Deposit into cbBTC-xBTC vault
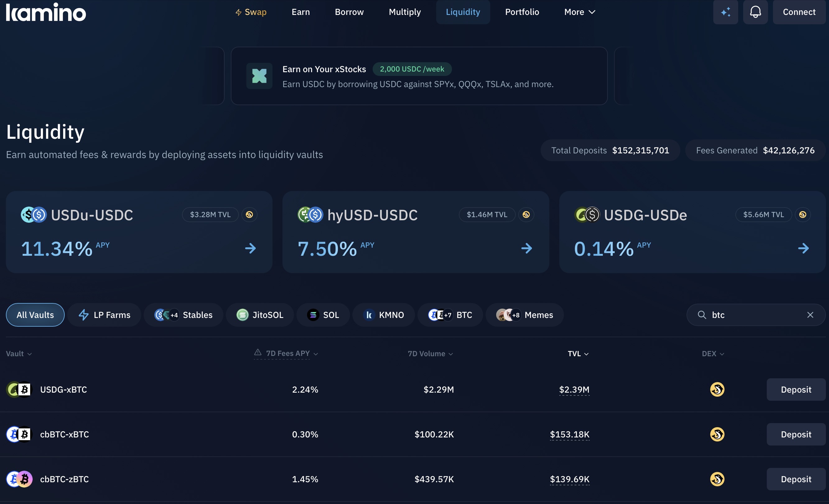Viewport: 829px width, 504px height. tap(796, 434)
